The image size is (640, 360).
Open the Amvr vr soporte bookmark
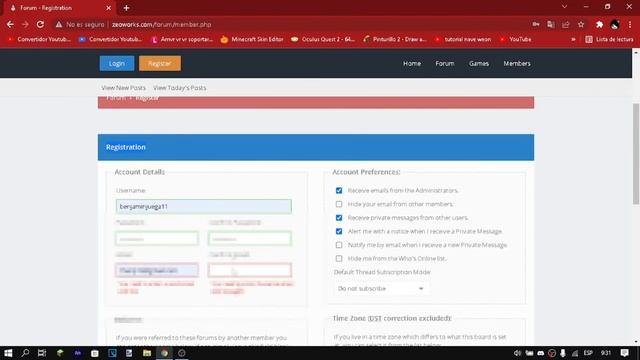click(x=182, y=40)
